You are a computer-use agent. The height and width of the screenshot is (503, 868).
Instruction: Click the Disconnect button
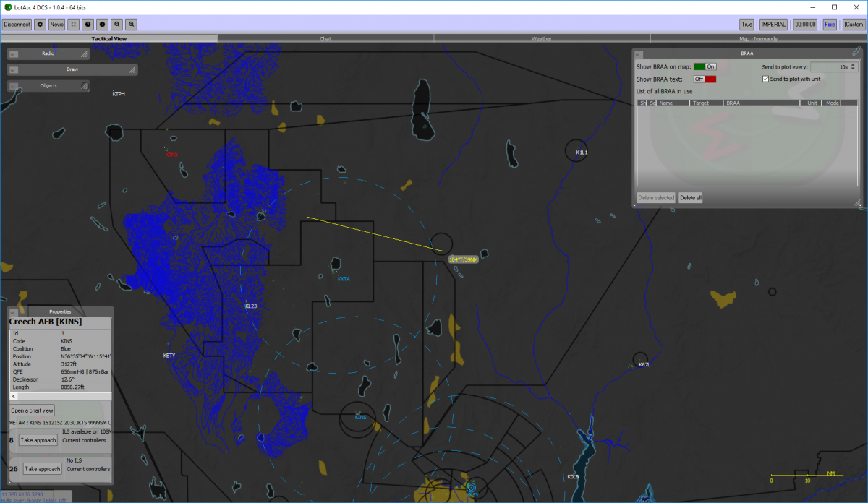[x=17, y=25]
